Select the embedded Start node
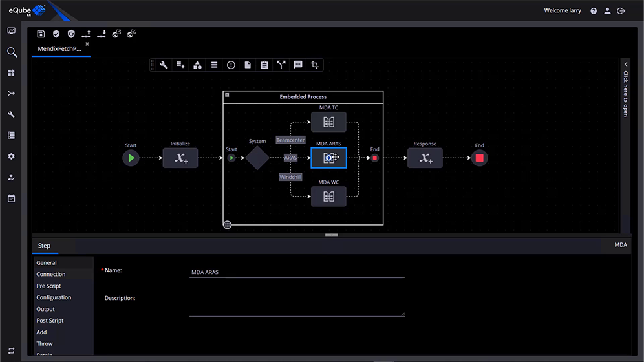Viewport: 644px width, 362px height. click(231, 158)
